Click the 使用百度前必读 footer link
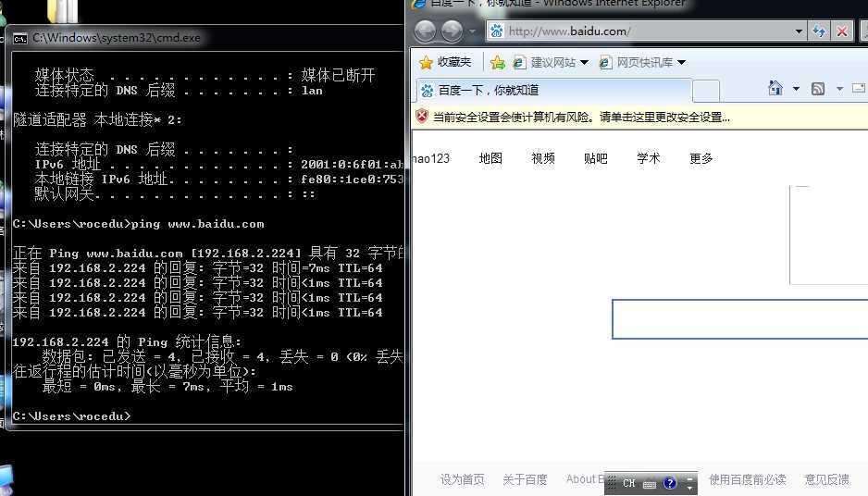 [x=748, y=479]
